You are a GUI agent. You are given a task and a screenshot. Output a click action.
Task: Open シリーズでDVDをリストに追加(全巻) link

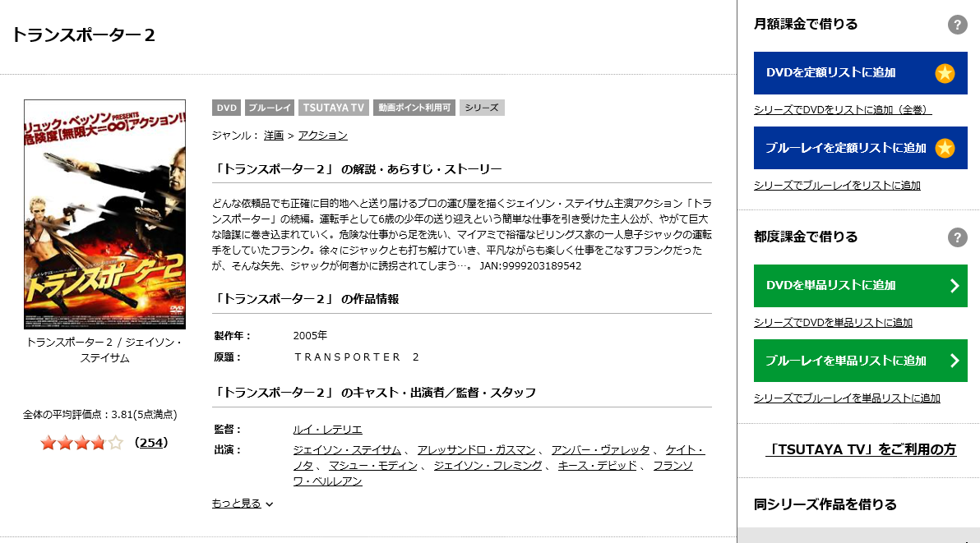pyautogui.click(x=843, y=110)
